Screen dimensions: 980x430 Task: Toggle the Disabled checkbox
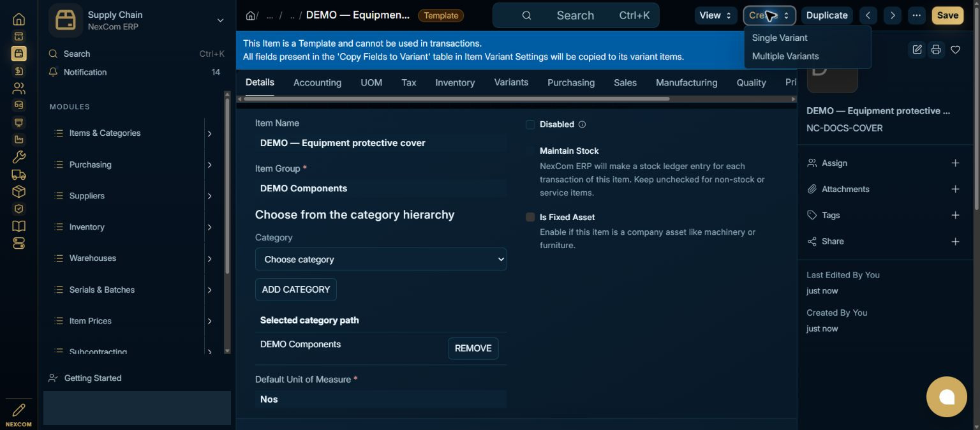(530, 124)
